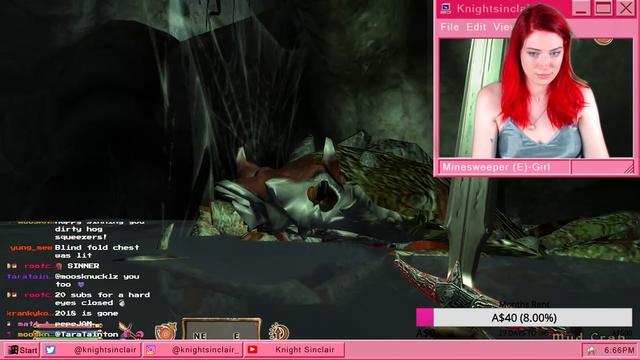Click the SINNER chat message
The width and height of the screenshot is (640, 360).
(83, 266)
